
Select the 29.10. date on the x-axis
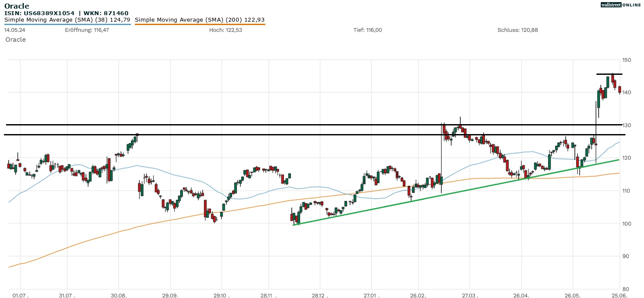[x=222, y=295]
